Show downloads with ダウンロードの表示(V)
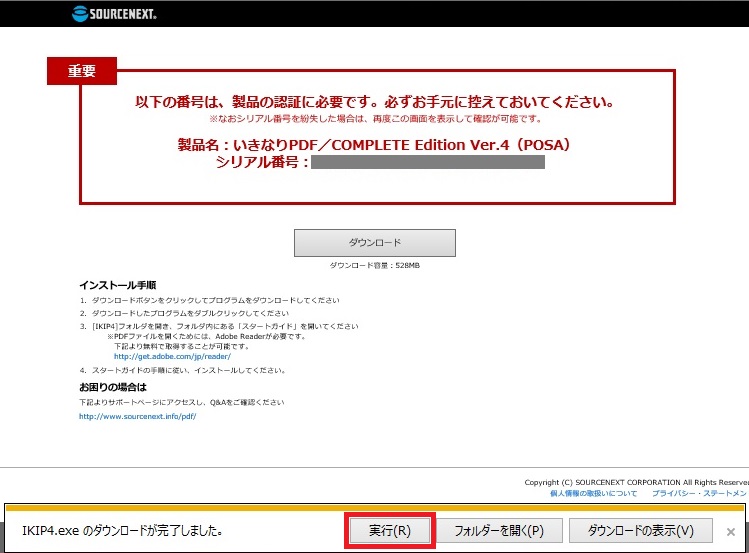The height and width of the screenshot is (553, 749). click(x=641, y=531)
